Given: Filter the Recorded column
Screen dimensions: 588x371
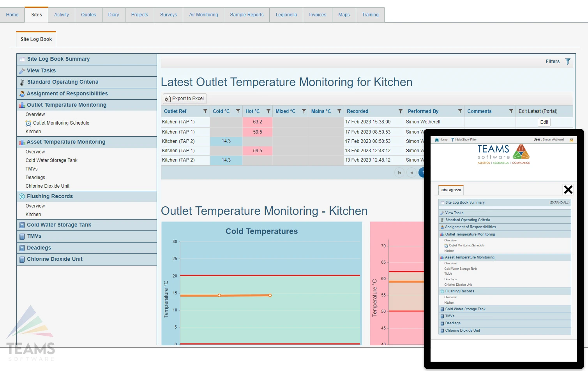Looking at the screenshot, I should (400, 111).
